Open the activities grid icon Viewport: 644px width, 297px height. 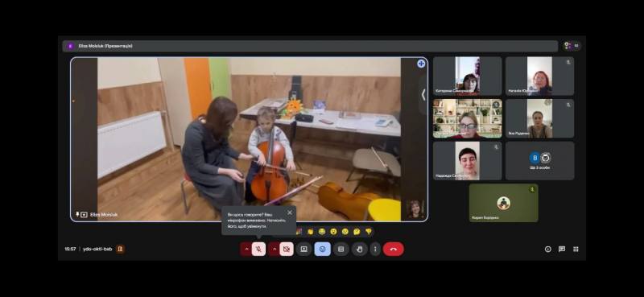point(576,249)
